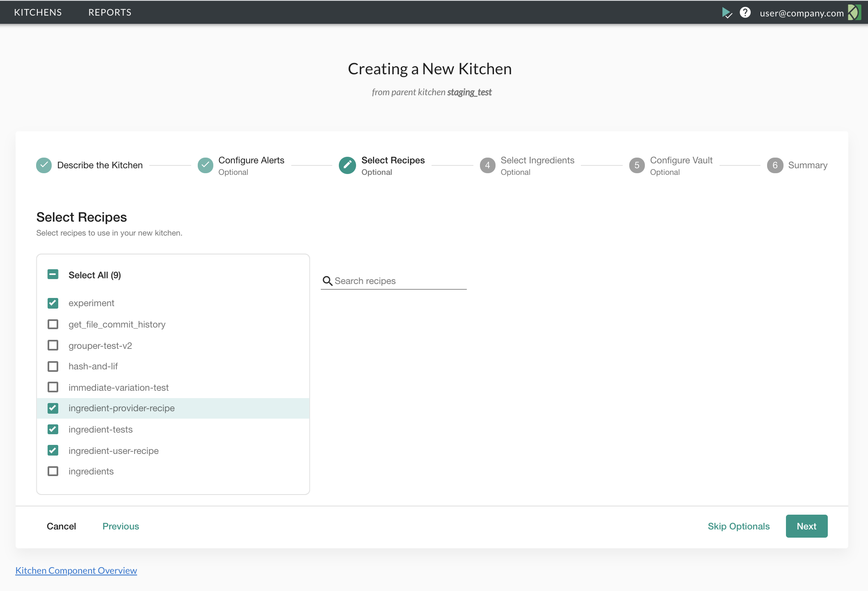Click the search magnifier icon
Viewport: 868px width, 591px height.
click(327, 281)
